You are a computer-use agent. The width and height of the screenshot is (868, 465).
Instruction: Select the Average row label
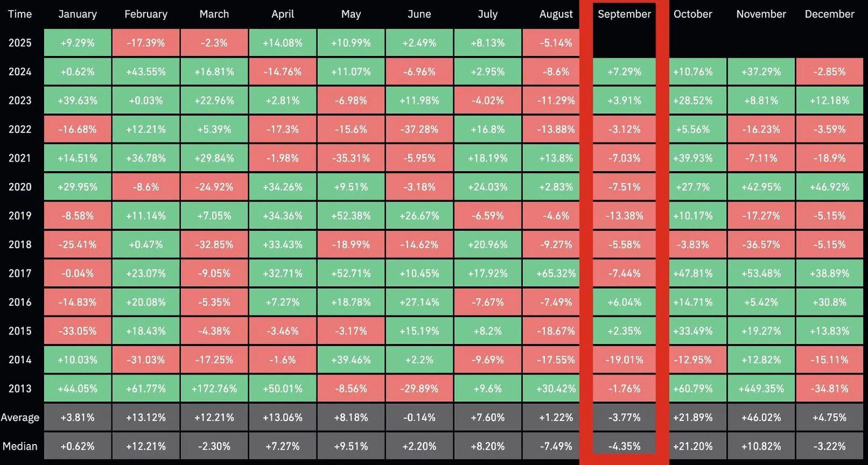pyautogui.click(x=20, y=418)
